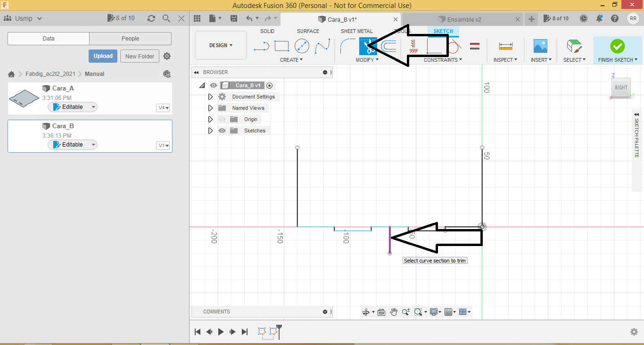The height and width of the screenshot is (345, 644).
Task: Toggle visibility of the Origin folder
Action: coord(222,119)
